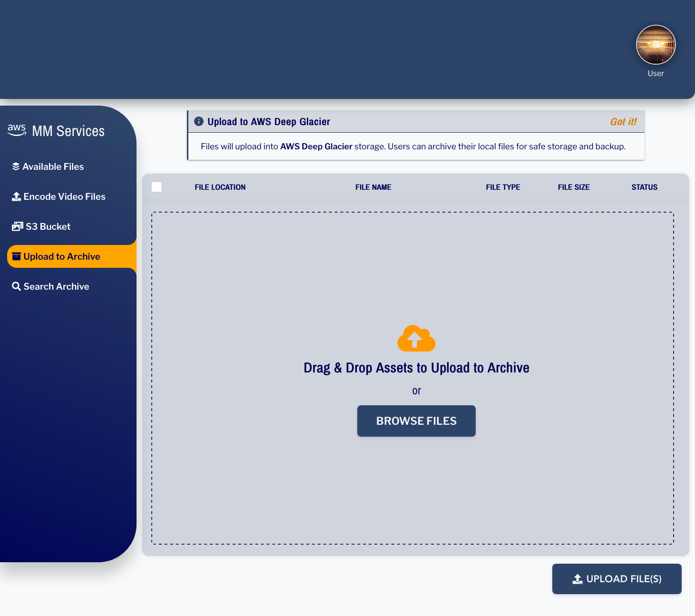Click the bold AWS Deep Glacier text in the notice

(x=316, y=147)
